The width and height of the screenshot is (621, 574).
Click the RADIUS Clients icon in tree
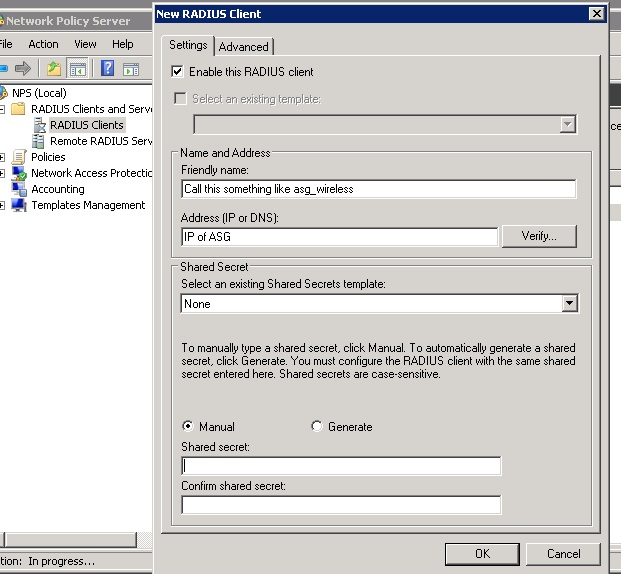pos(40,125)
